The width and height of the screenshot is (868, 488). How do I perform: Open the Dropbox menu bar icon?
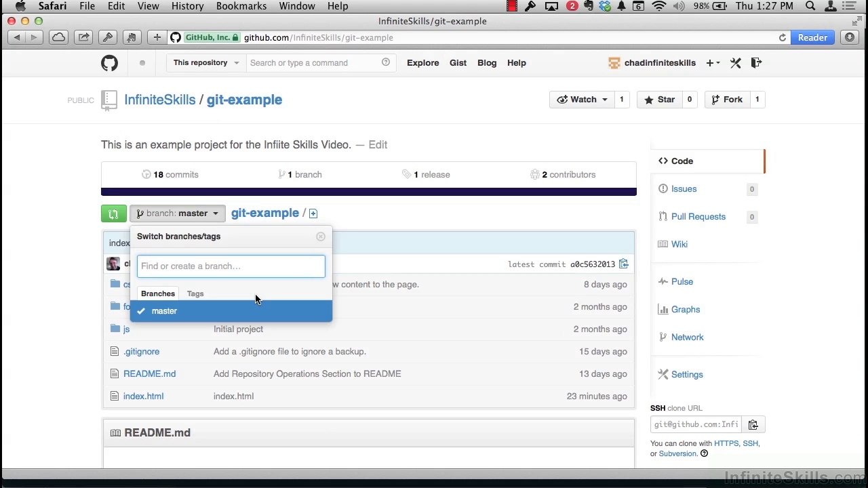604,6
